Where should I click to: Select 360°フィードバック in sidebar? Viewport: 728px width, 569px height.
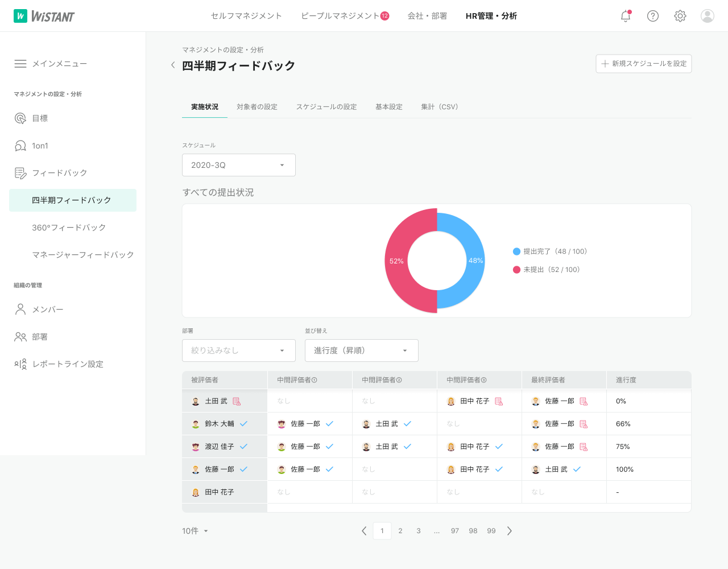coord(69,228)
